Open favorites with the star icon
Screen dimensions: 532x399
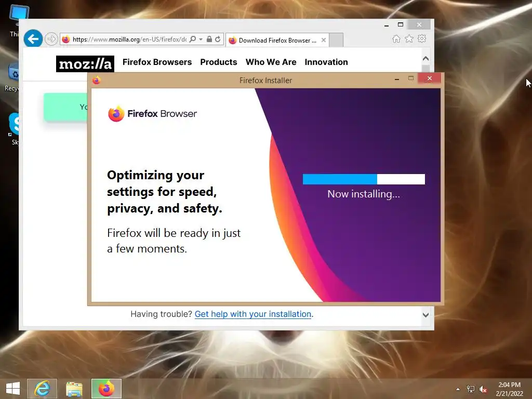[409, 38]
